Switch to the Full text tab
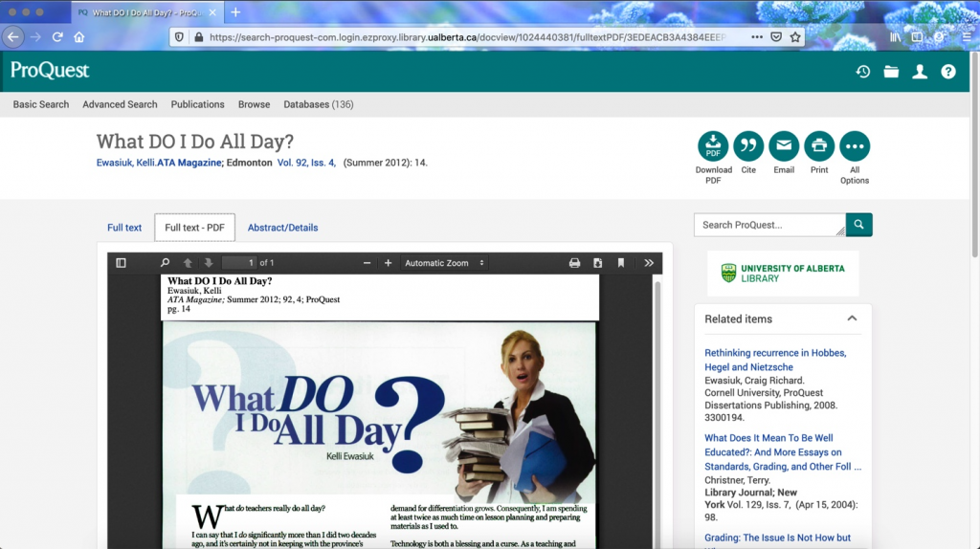 tap(124, 228)
